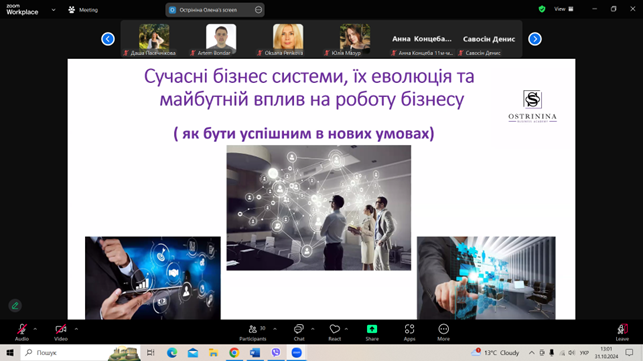The image size is (643, 361).
Task: Select Oksana Penkova video thumbnail
Action: click(x=288, y=39)
